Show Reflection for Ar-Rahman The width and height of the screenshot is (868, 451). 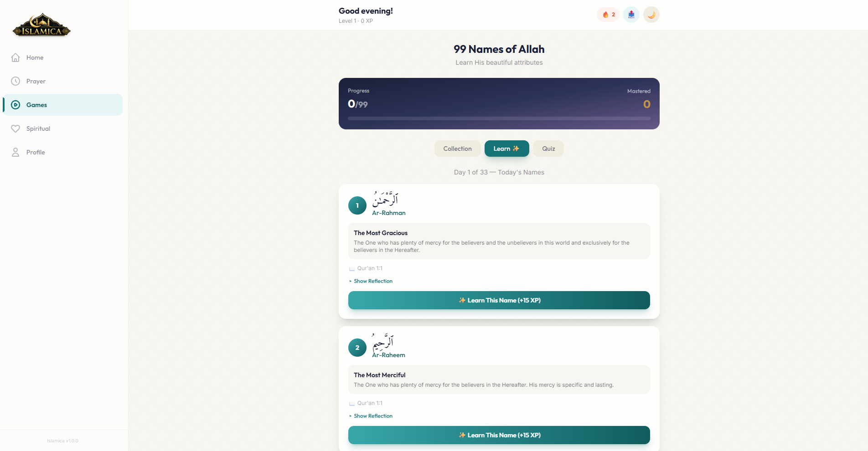370,281
